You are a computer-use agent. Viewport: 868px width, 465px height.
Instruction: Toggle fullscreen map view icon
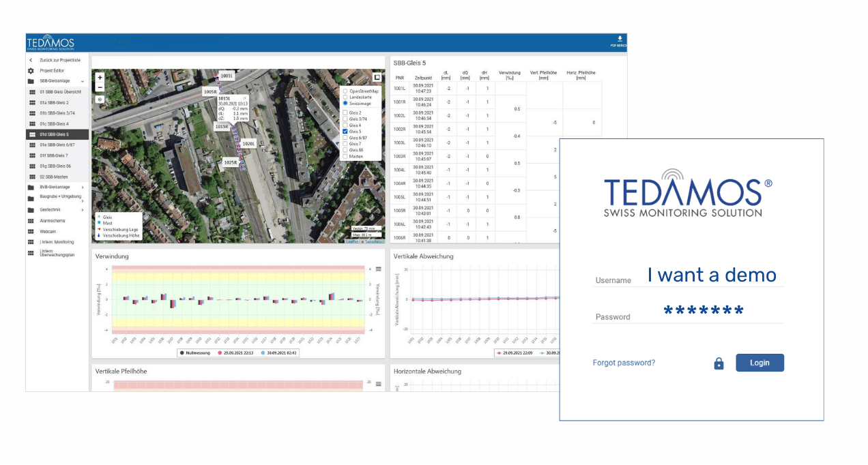coord(377,78)
